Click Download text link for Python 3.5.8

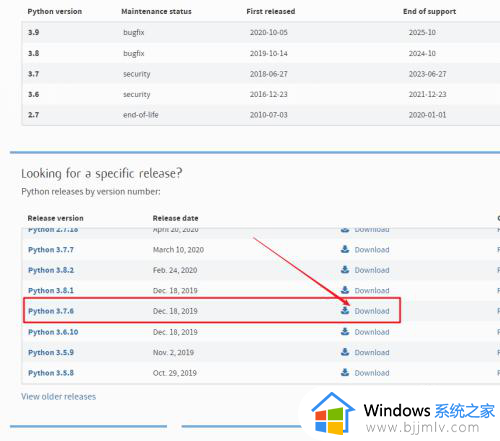(372, 373)
